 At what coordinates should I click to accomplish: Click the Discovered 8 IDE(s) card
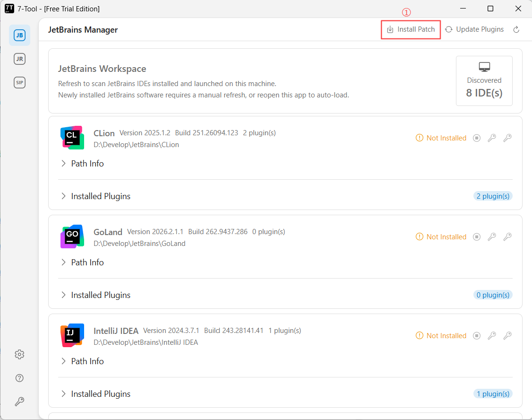click(484, 81)
